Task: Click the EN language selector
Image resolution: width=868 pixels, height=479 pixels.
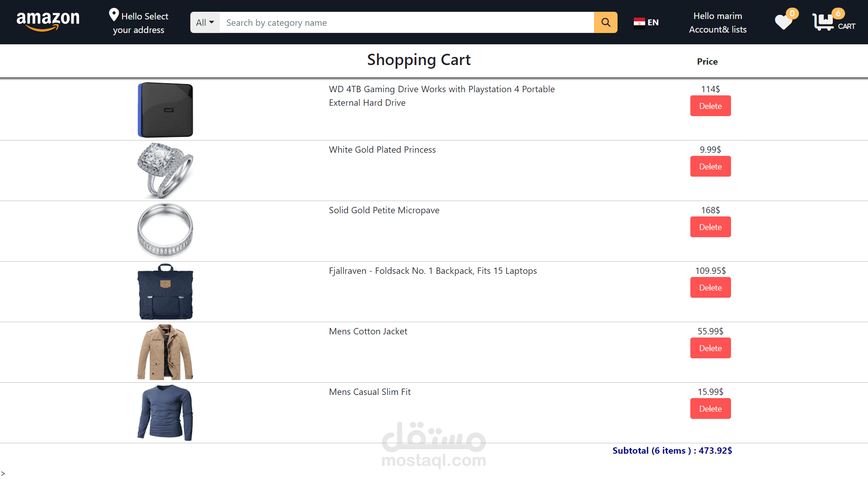Action: [653, 23]
